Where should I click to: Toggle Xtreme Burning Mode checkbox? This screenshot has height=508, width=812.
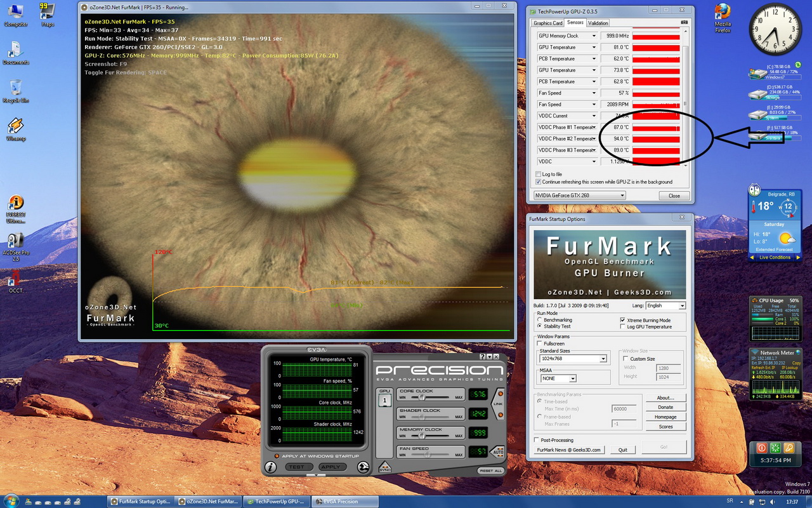(622, 320)
